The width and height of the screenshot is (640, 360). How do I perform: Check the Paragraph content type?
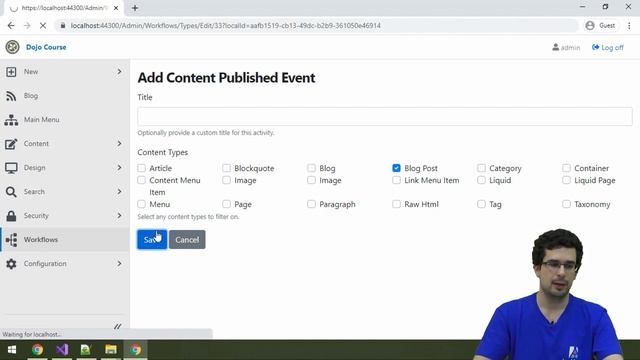(x=311, y=204)
